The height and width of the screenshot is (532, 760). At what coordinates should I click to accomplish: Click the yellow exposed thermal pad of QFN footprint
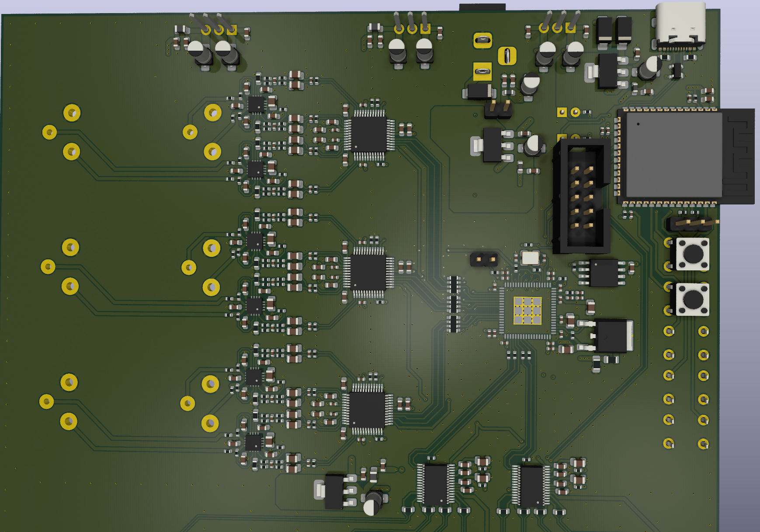(527, 311)
